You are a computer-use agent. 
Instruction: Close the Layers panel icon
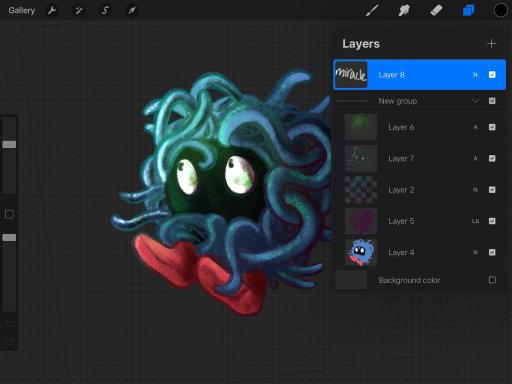468,10
